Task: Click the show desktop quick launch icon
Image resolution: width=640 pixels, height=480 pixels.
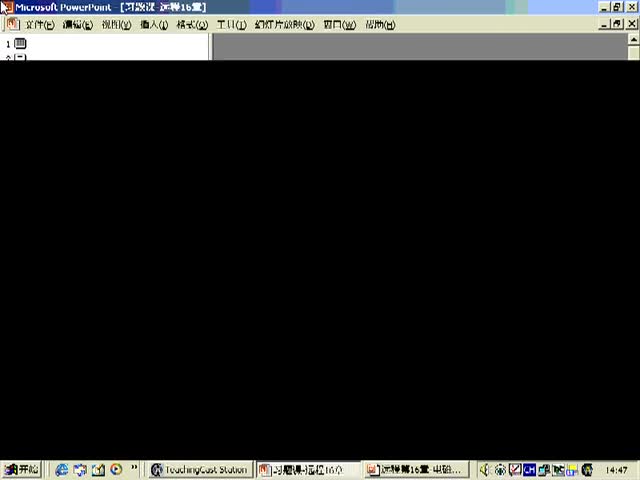Action: (98, 470)
